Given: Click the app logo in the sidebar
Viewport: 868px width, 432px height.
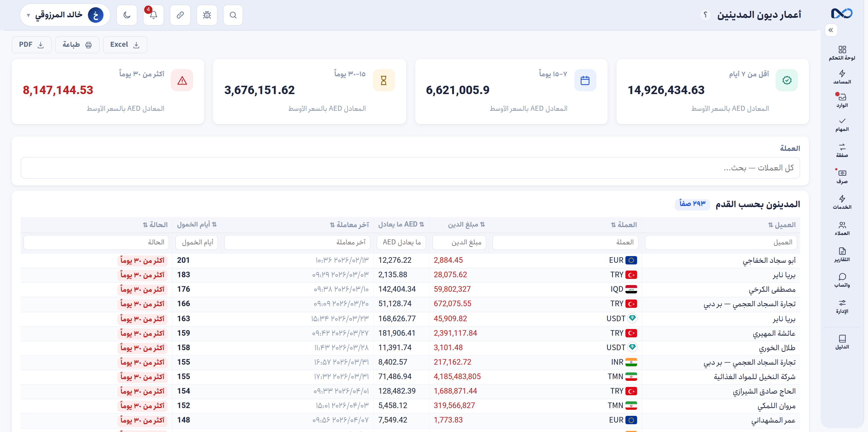Looking at the screenshot, I should (x=841, y=13).
